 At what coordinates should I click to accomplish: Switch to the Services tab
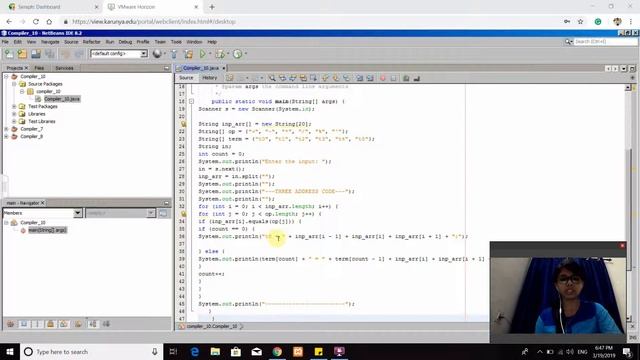coord(64,68)
